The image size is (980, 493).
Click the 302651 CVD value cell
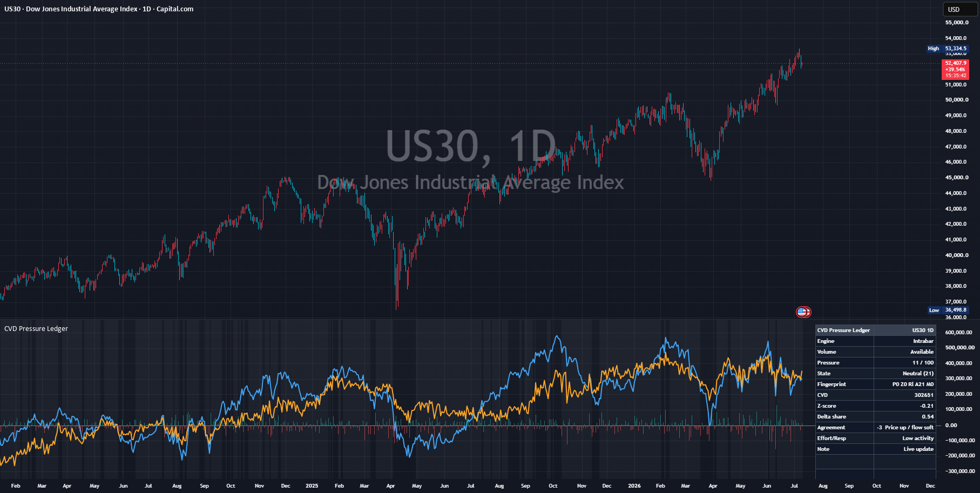coord(905,395)
